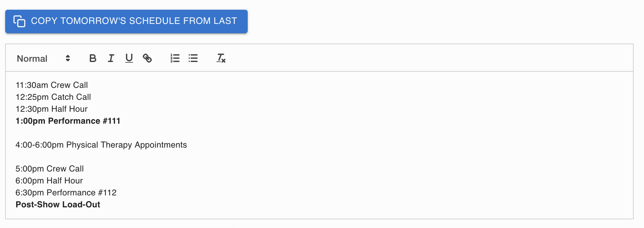Click the 12:30pm Half Hour line
The image size is (644, 228).
[52, 109]
